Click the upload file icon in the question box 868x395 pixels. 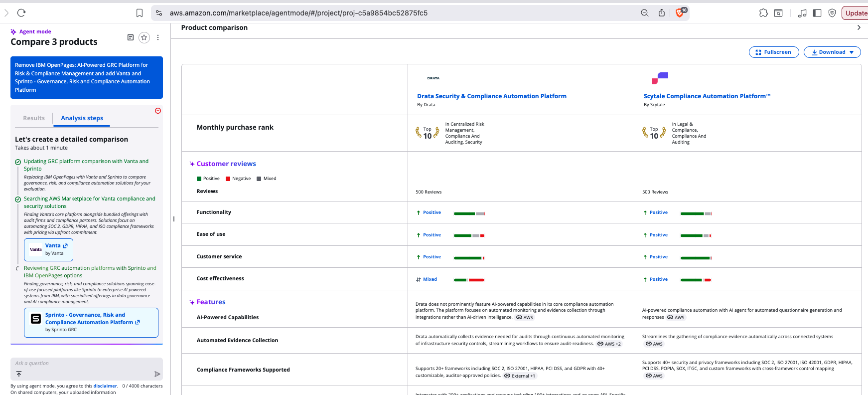(19, 374)
